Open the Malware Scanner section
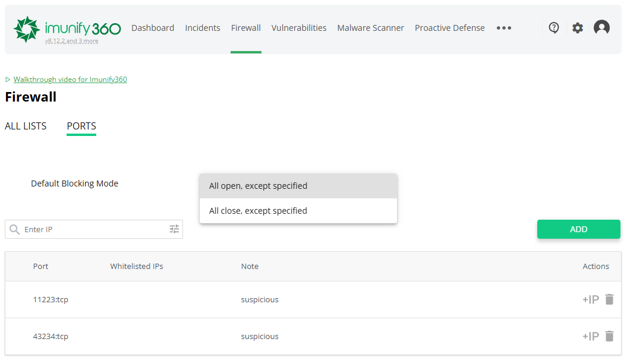Image resolution: width=627 pixels, height=364 pixels. pyautogui.click(x=370, y=28)
